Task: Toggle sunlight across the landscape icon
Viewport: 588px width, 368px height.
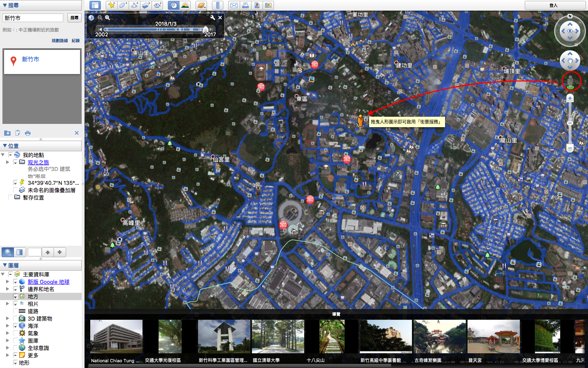Action: tap(185, 5)
